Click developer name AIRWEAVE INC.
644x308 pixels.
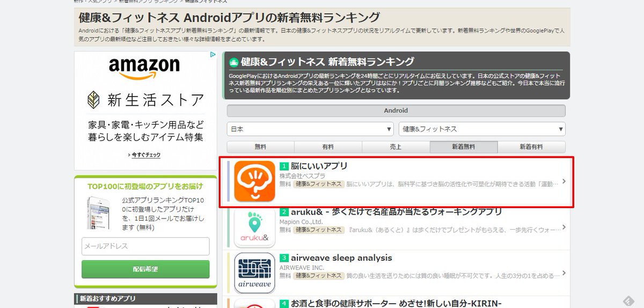click(302, 268)
